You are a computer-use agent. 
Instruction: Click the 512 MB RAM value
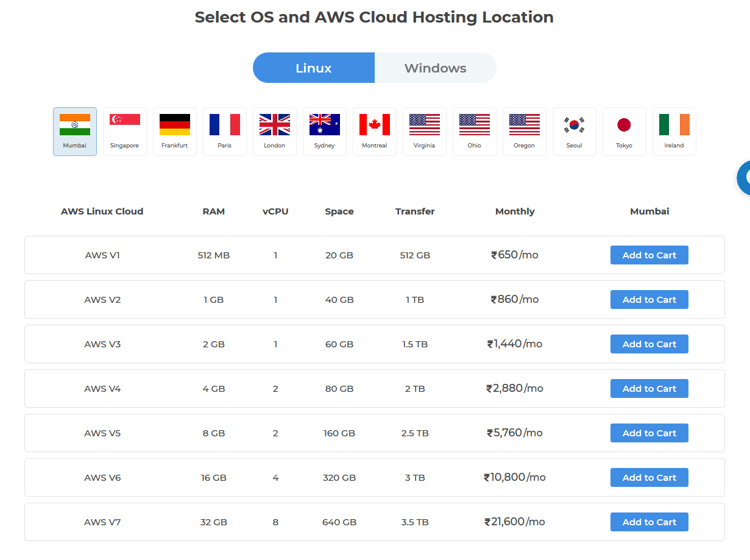pyautogui.click(x=214, y=255)
